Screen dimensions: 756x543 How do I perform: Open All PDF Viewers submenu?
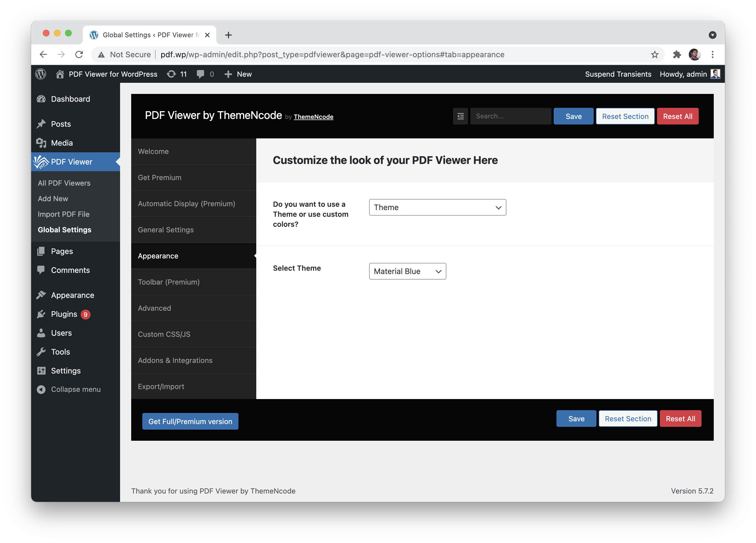[64, 183]
